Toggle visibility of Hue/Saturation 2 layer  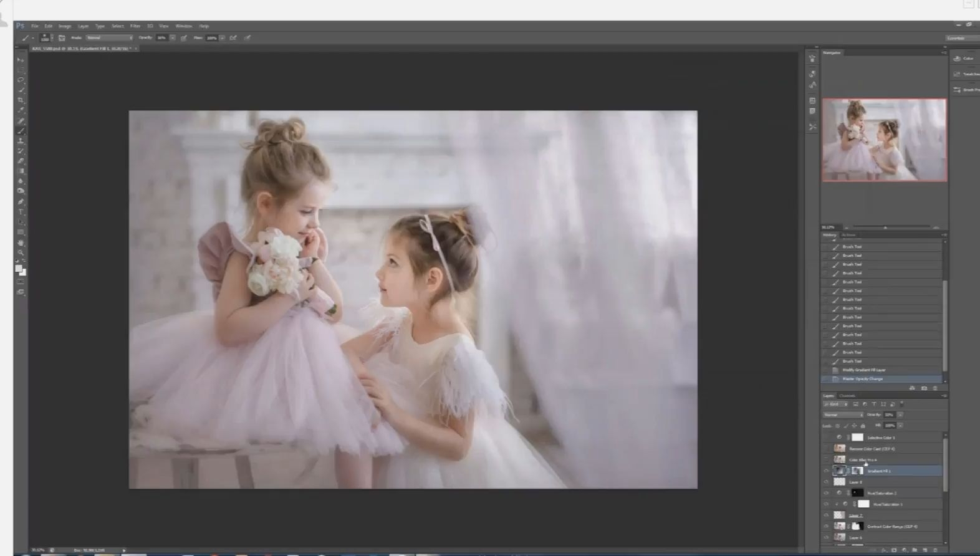[827, 493]
